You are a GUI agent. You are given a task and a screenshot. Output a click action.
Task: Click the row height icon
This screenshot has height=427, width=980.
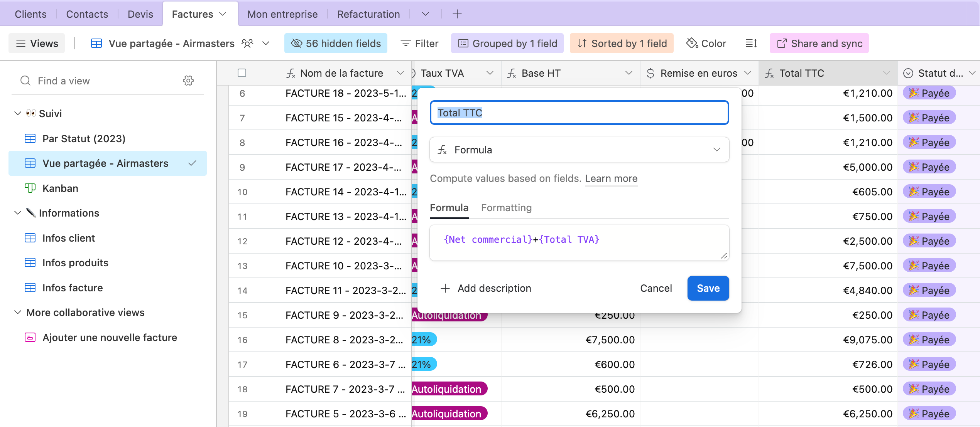(x=751, y=44)
